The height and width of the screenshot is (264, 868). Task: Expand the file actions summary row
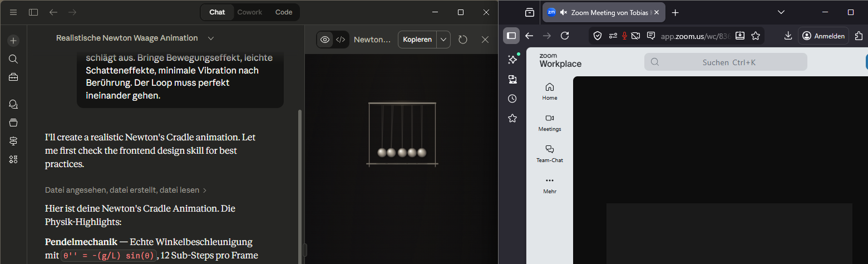point(126,190)
